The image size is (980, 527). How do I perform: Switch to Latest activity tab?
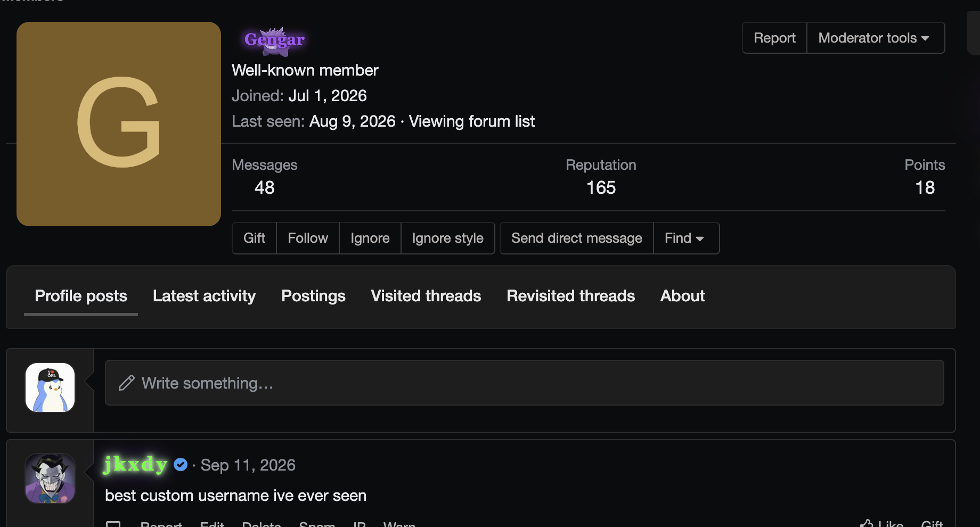(204, 296)
